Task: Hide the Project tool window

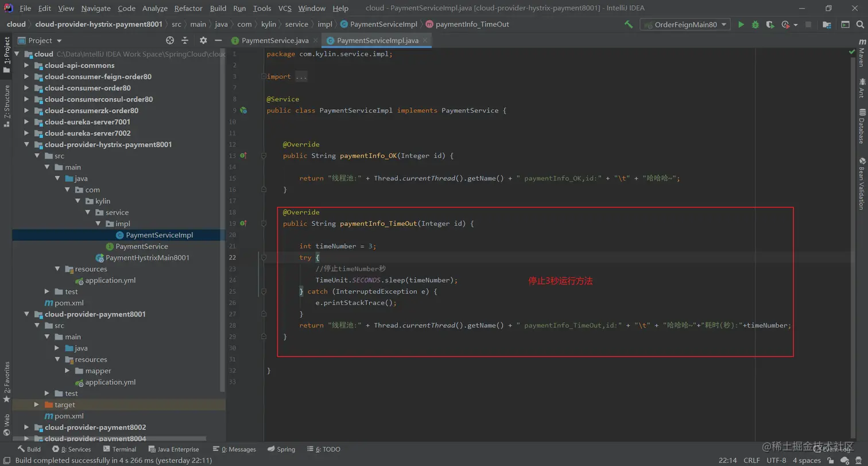Action: pyautogui.click(x=218, y=40)
